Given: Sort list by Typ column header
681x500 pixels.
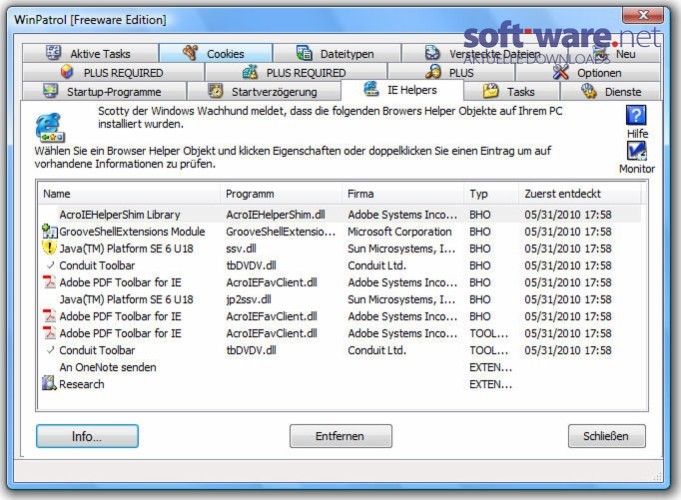Looking at the screenshot, I should 492,194.
